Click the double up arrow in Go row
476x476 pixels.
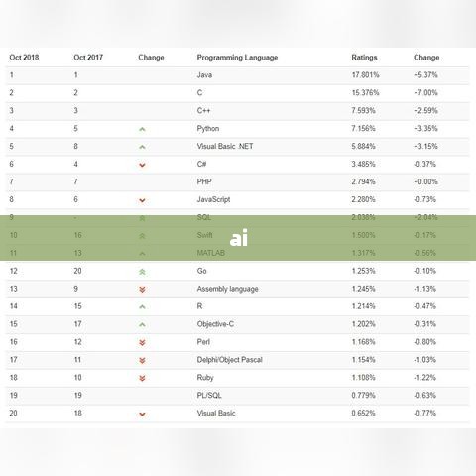pos(142,272)
